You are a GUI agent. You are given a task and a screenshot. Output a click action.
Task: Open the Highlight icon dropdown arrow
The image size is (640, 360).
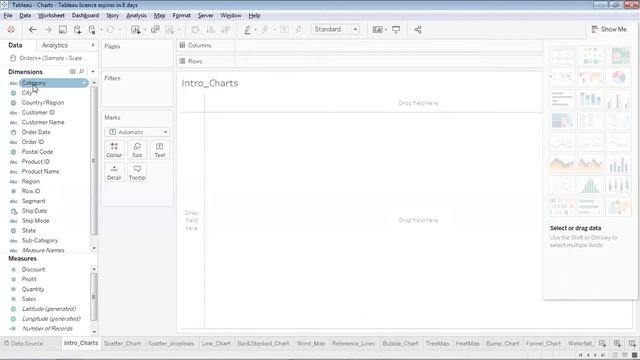click(x=256, y=30)
